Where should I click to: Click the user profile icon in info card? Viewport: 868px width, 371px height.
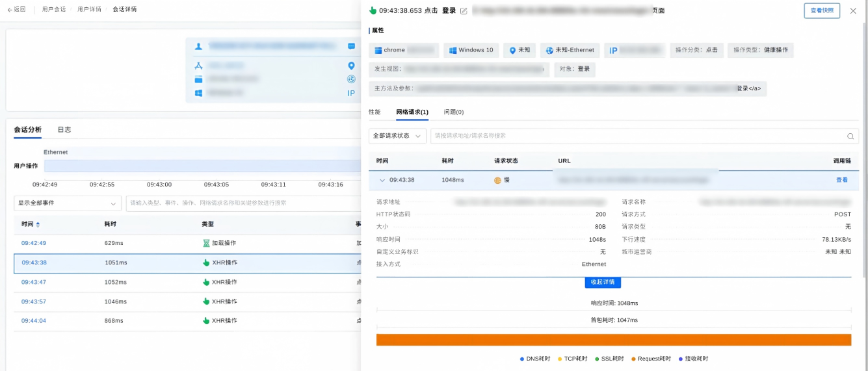[x=199, y=46]
